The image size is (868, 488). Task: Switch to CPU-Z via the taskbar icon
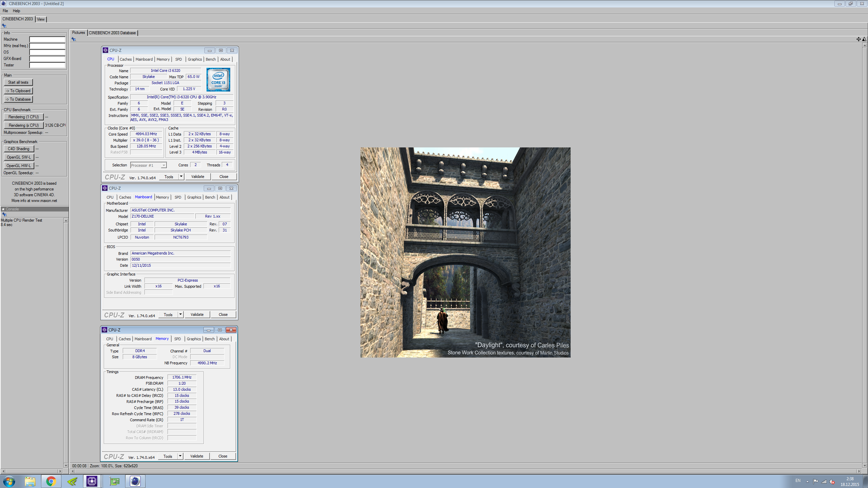click(x=92, y=481)
